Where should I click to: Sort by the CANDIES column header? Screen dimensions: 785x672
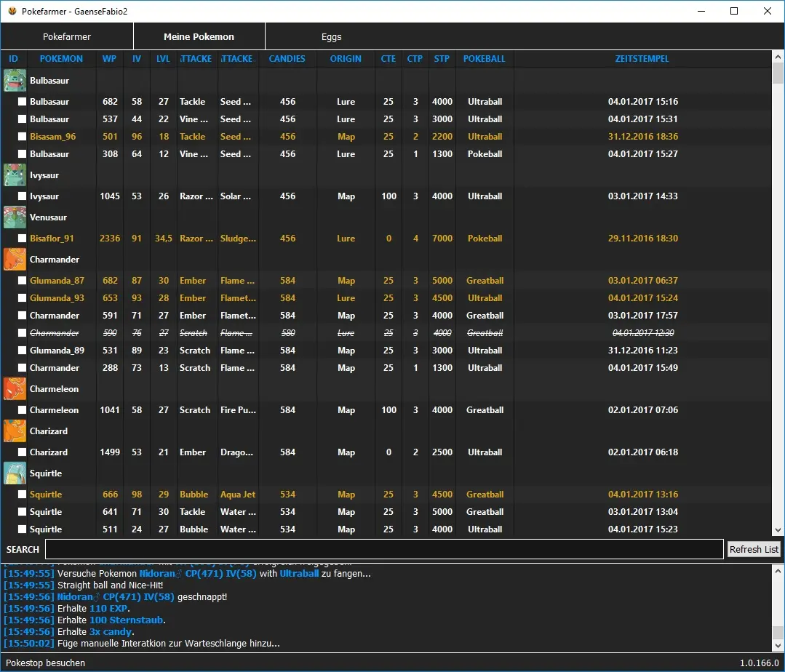[x=287, y=59]
